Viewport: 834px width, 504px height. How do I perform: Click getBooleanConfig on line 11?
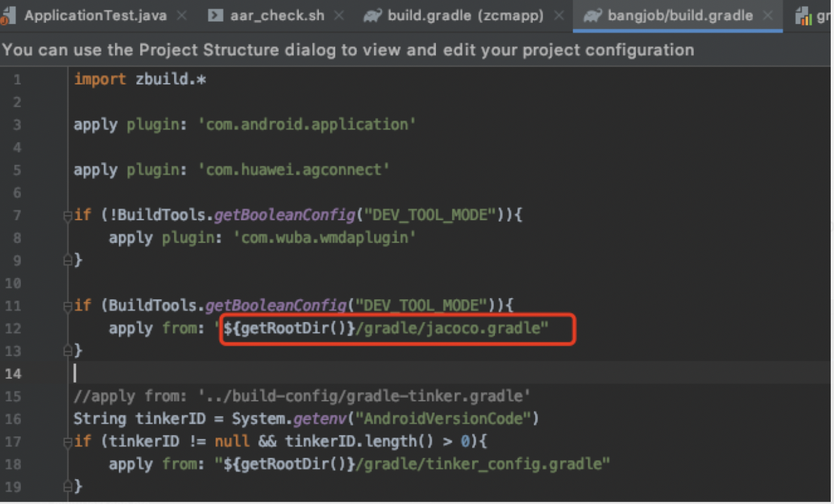click(276, 305)
